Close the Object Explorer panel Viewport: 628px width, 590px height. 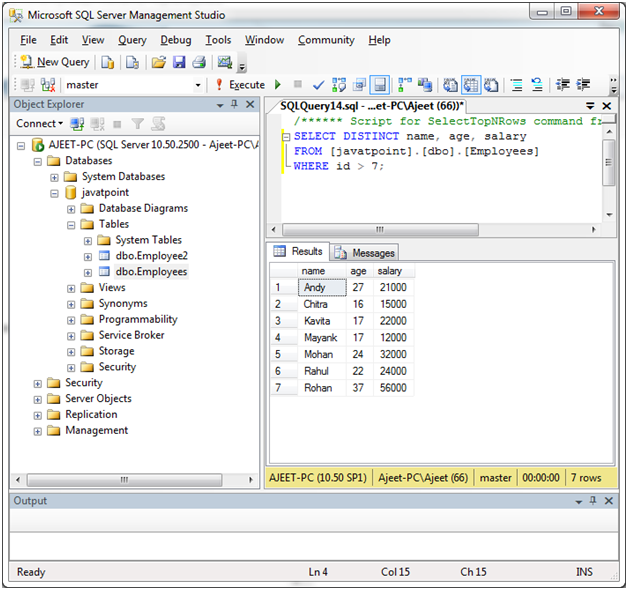(x=250, y=105)
